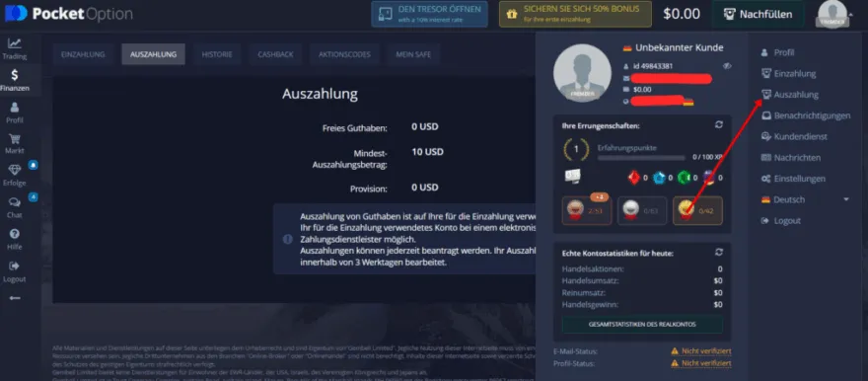Image resolution: width=868 pixels, height=381 pixels.
Task: Open Trading from the left sidebar
Action: tap(15, 48)
